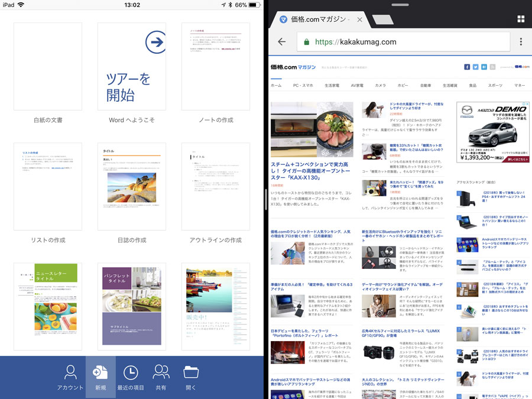
Task: Click the RSS feed icon on kakakumag
Action: [x=492, y=67]
